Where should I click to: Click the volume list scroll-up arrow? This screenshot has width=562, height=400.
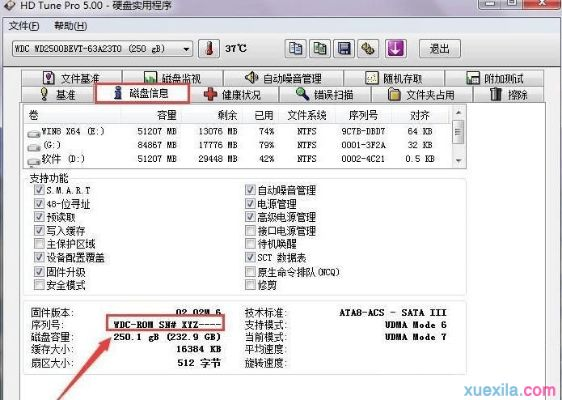point(458,113)
